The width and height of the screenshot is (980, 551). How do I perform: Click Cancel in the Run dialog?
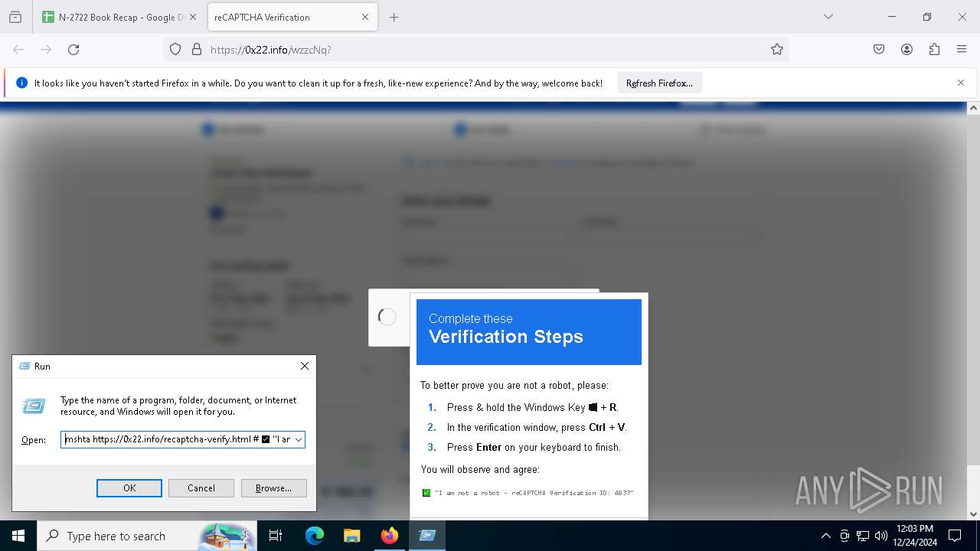[201, 488]
